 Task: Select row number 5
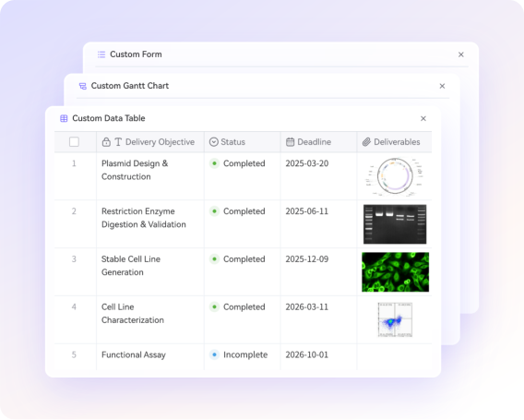(x=74, y=354)
